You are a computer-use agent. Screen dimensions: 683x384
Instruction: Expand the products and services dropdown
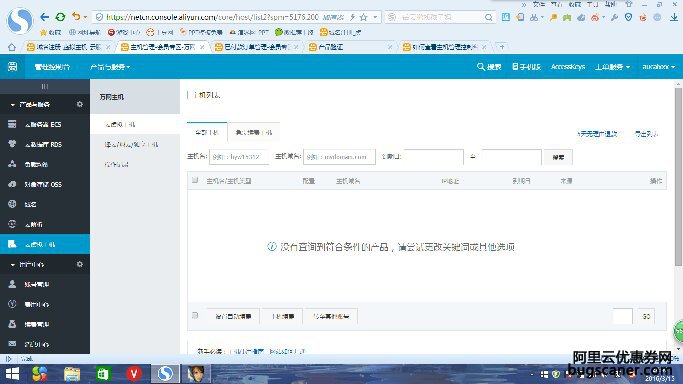click(110, 67)
